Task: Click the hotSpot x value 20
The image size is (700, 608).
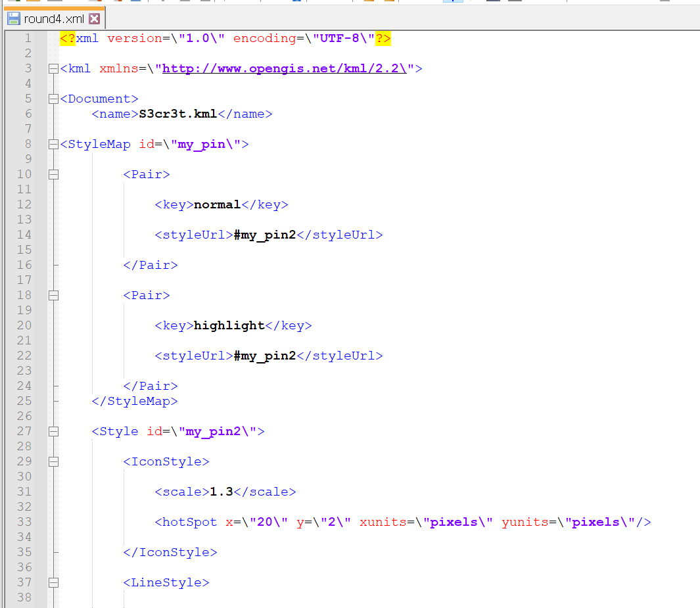Action: [x=265, y=523]
